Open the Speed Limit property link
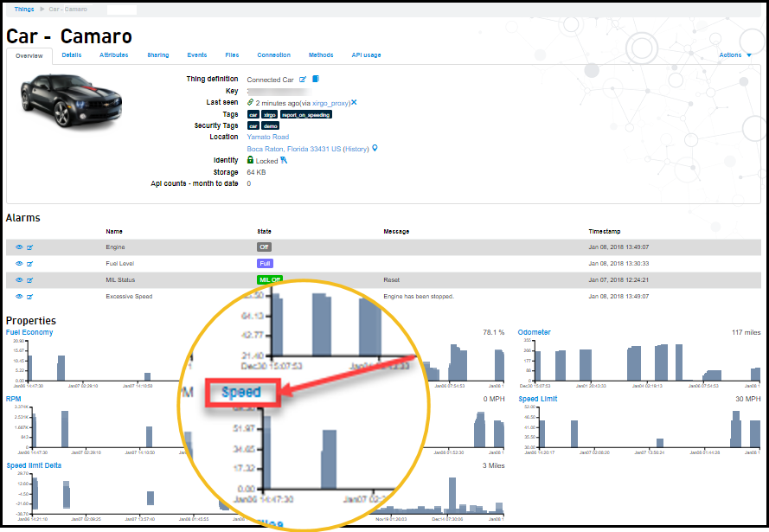The height and width of the screenshot is (532, 769). point(538,399)
